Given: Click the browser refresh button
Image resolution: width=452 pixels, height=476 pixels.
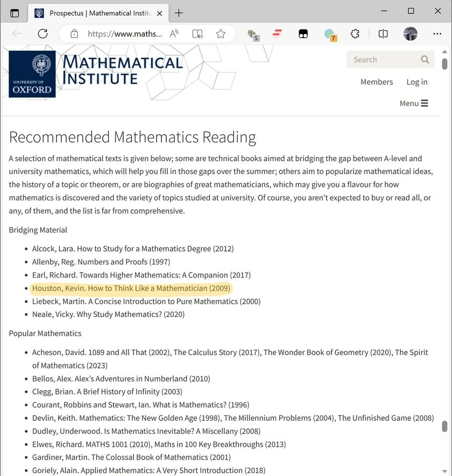Looking at the screenshot, I should (x=43, y=34).
